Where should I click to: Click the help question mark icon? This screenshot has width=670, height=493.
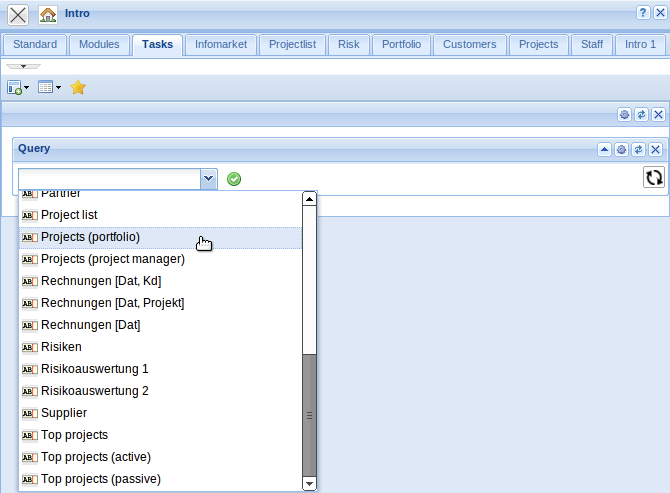coord(642,13)
